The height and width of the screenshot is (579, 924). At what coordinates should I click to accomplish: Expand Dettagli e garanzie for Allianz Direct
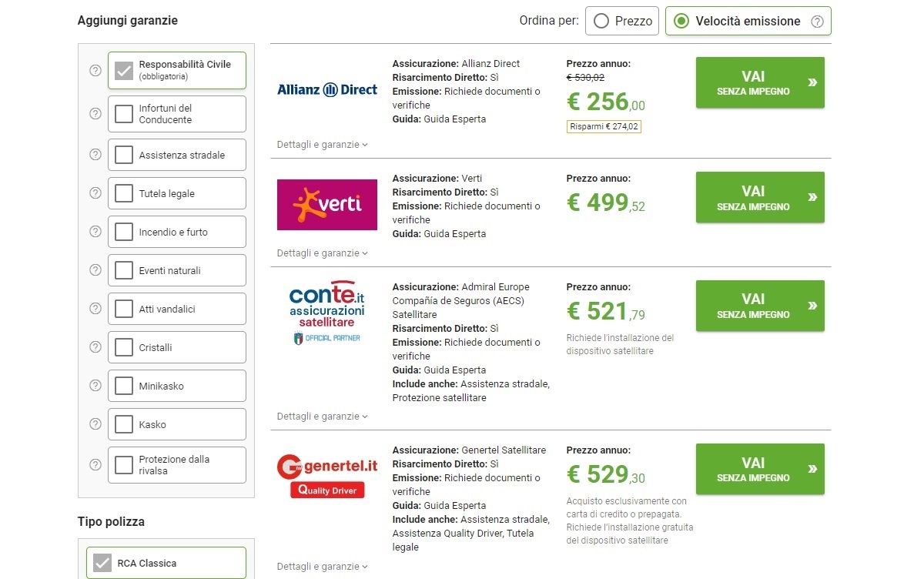point(323,145)
